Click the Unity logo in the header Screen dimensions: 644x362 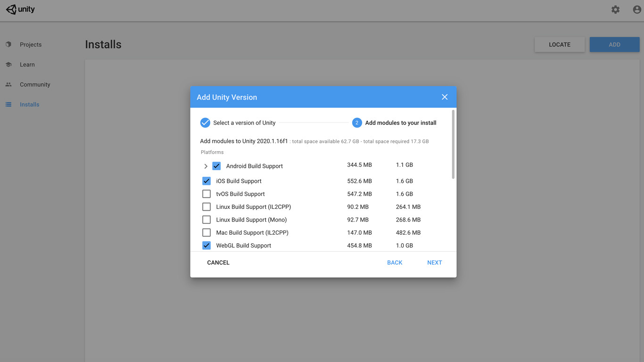tap(20, 9)
